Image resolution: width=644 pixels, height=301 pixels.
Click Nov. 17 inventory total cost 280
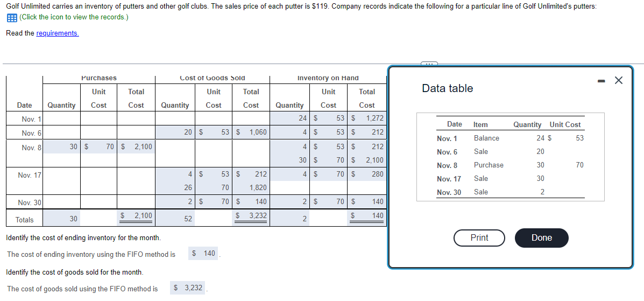coord(367,174)
